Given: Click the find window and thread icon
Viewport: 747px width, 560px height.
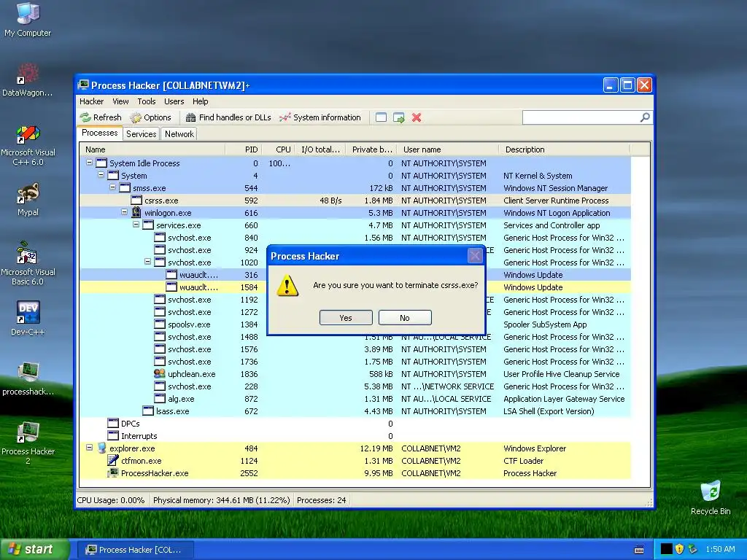Looking at the screenshot, I should (x=399, y=117).
